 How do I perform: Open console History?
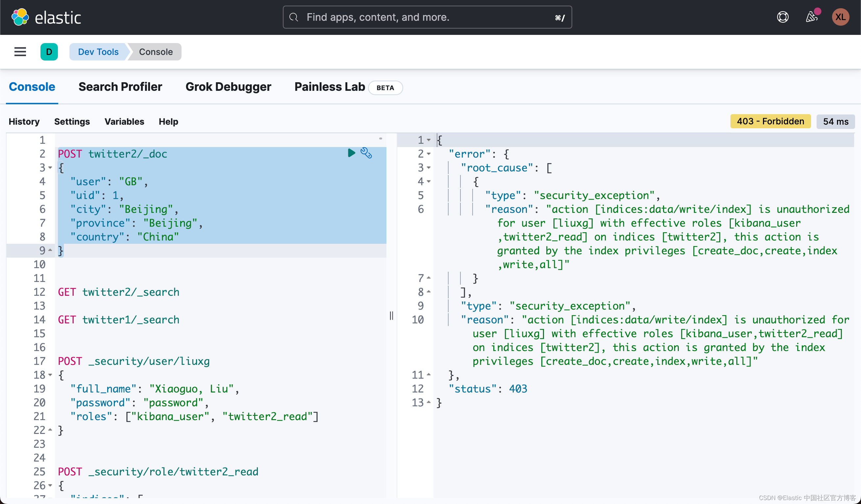[24, 122]
